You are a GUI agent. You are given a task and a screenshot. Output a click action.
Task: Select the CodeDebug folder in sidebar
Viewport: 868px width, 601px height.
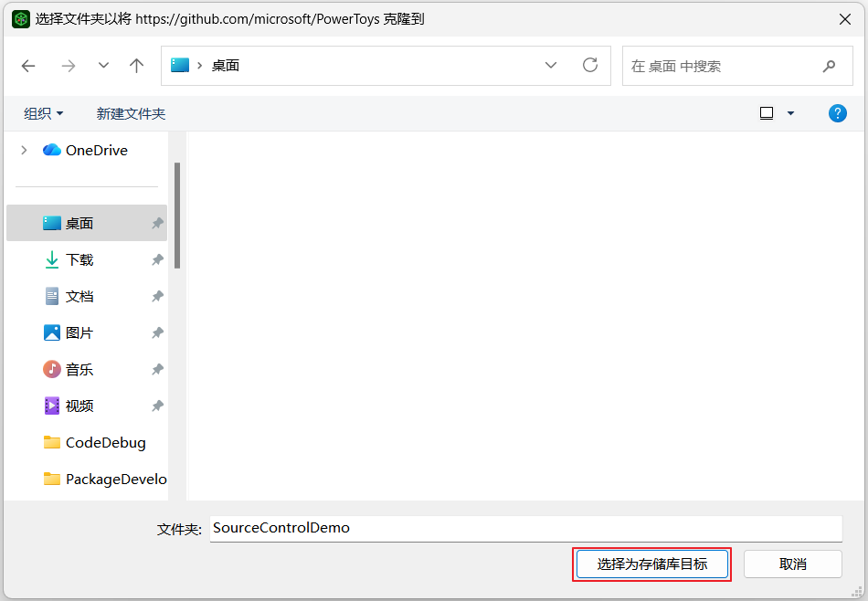click(105, 442)
